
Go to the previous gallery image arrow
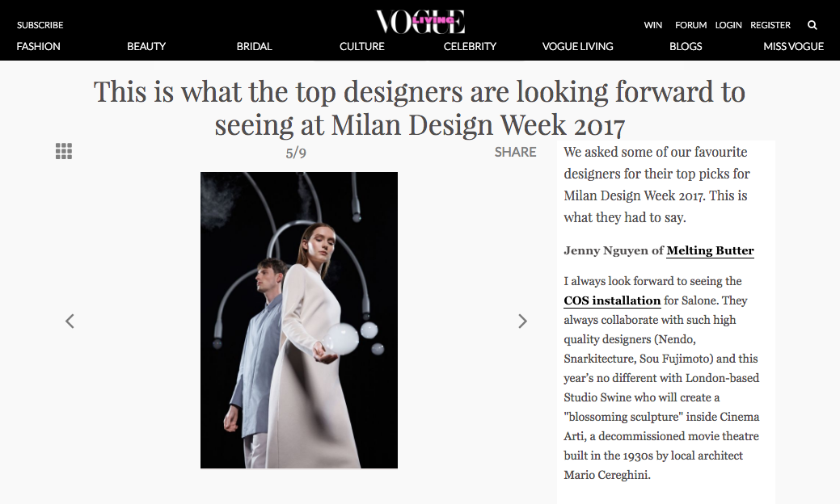tap(70, 321)
